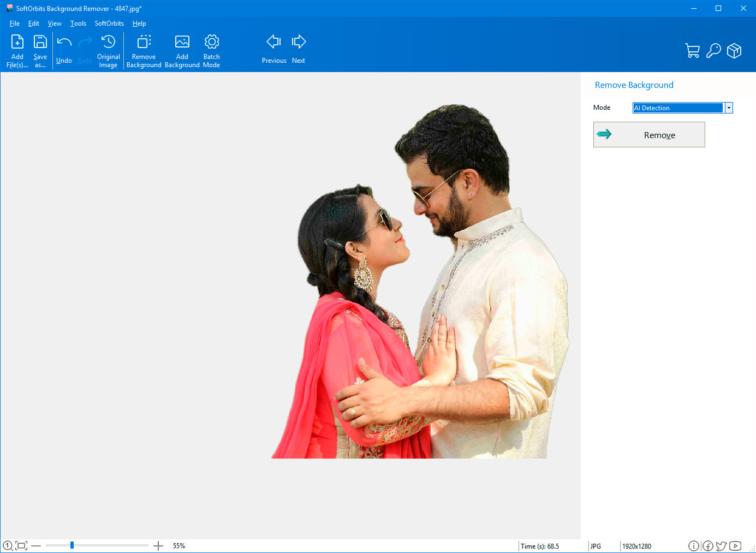
Task: Open Add Background using its toolbar icon
Action: pos(182,41)
